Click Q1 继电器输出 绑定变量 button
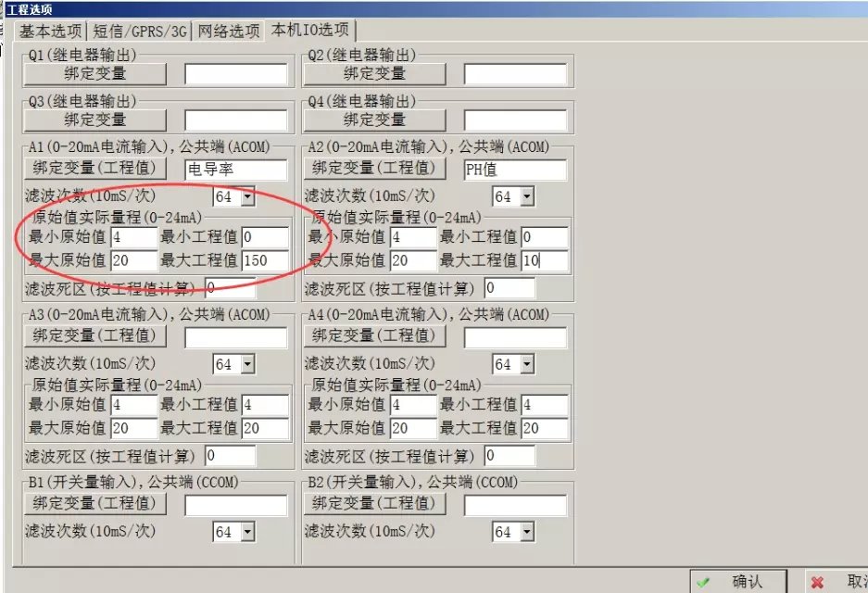Image resolution: width=868 pixels, height=593 pixels. (x=94, y=73)
